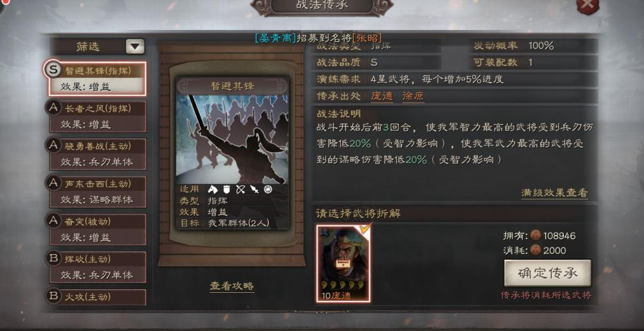Viewport: 644px width, 331px height.
Task: Choose the 挥砍(主动) B-grade tactic
Action: (97, 267)
